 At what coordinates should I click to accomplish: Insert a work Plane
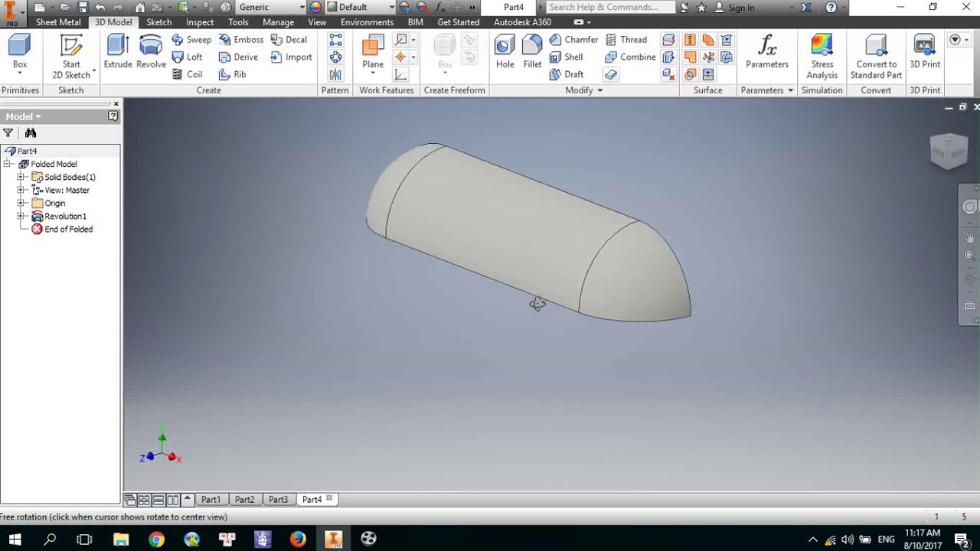coord(373,52)
